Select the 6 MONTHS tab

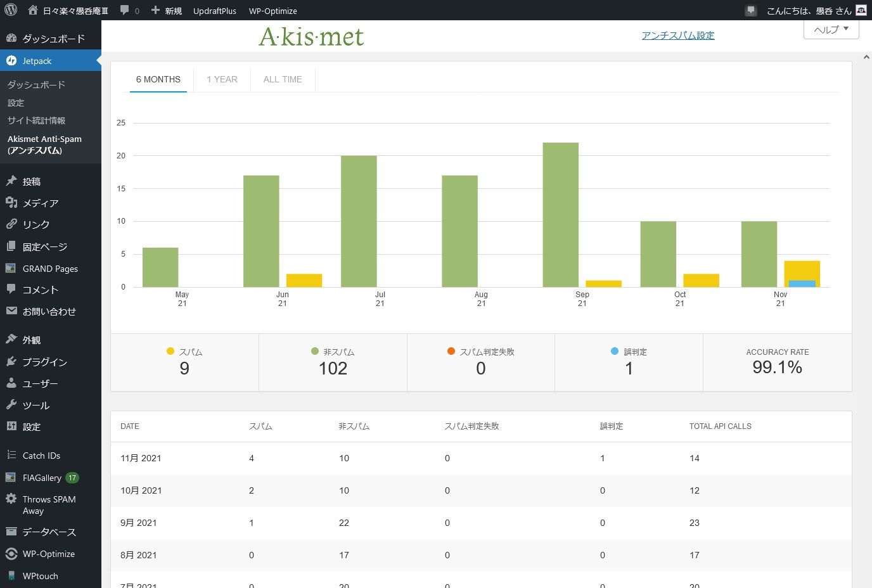158,79
